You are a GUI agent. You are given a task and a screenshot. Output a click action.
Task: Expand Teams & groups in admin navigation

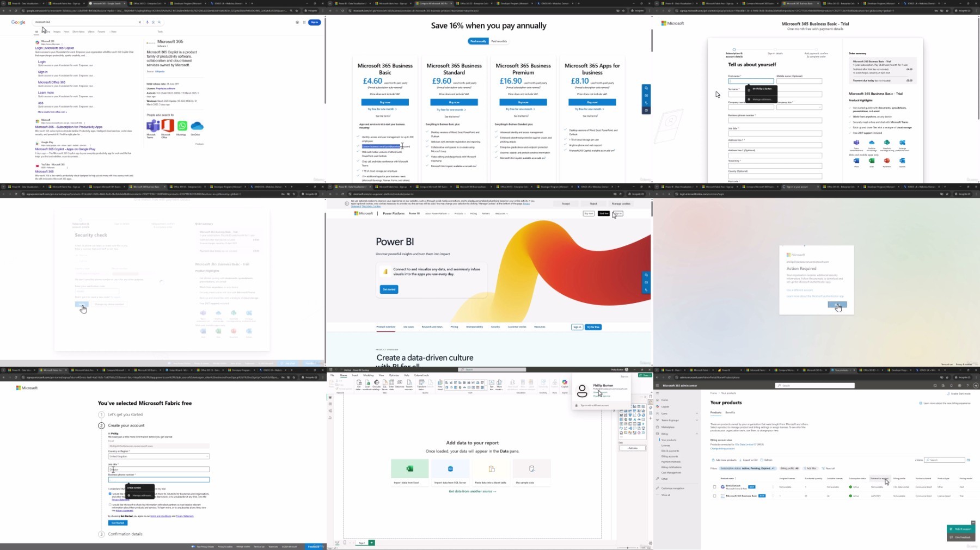click(697, 420)
